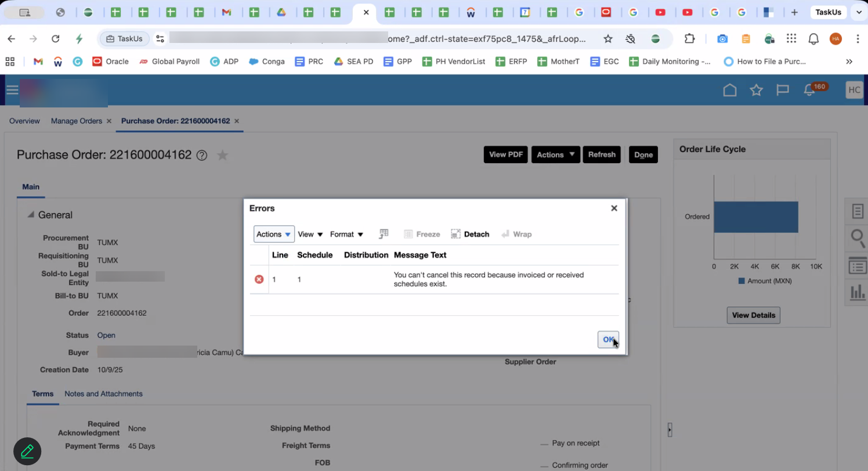Open the page Actions dropdown button
Image resolution: width=868 pixels, height=471 pixels.
556,154
